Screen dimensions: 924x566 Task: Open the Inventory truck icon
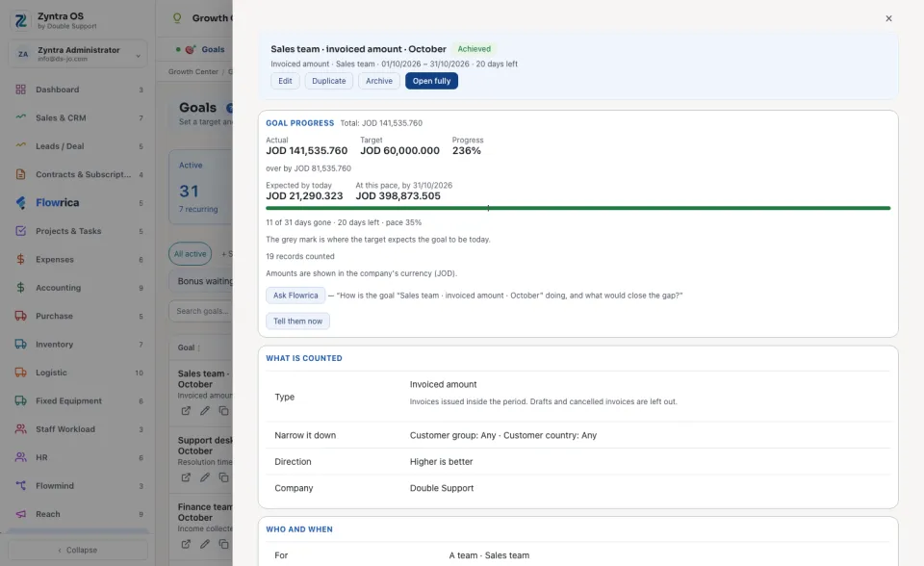pyautogui.click(x=20, y=344)
